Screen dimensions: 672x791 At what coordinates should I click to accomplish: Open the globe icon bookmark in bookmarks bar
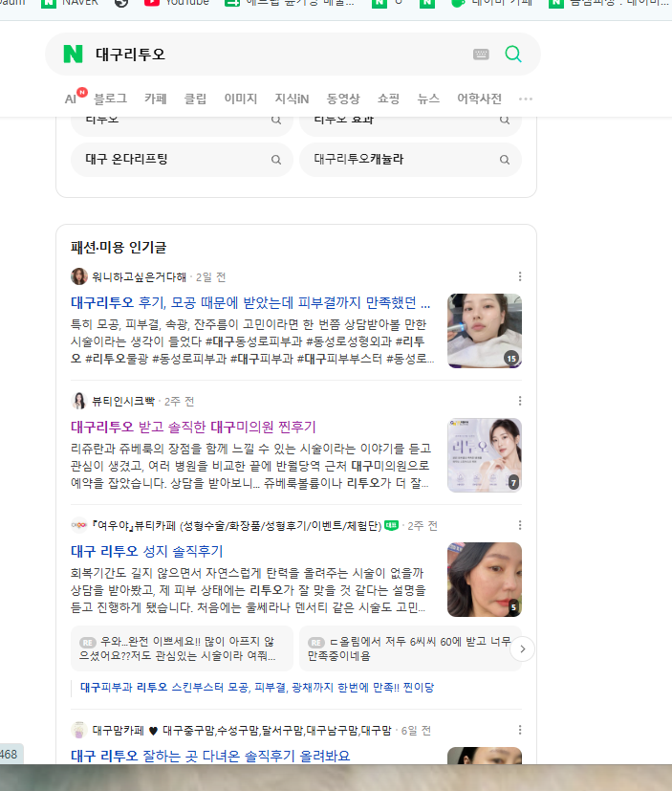pos(121,3)
